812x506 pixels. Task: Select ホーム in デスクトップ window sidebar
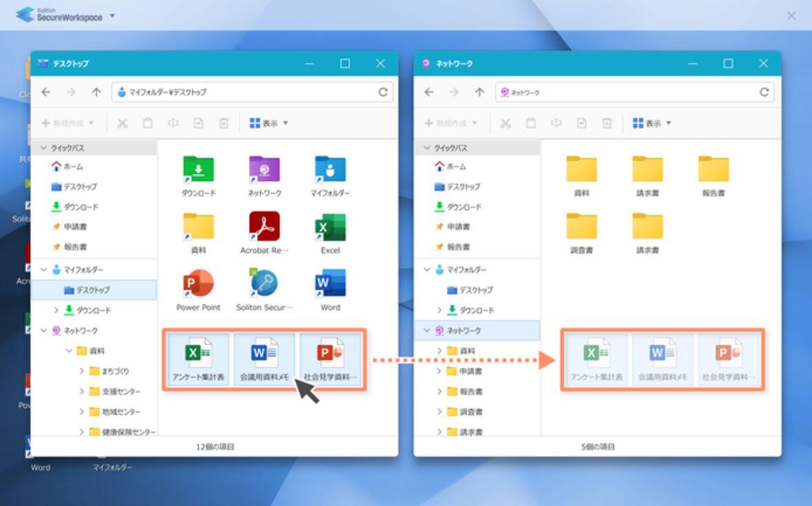point(67,166)
